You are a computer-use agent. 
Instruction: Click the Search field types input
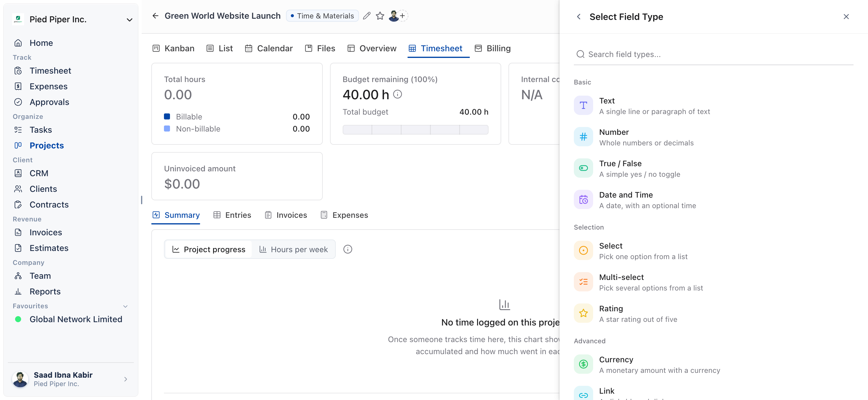click(x=713, y=54)
